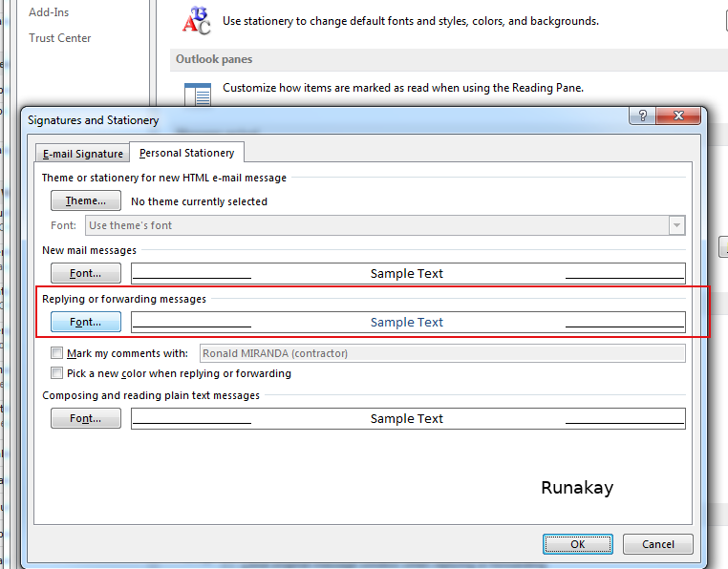This screenshot has width=728, height=569.
Task: Click the stationery ABC icon in Outlook Options
Action: pos(197,20)
